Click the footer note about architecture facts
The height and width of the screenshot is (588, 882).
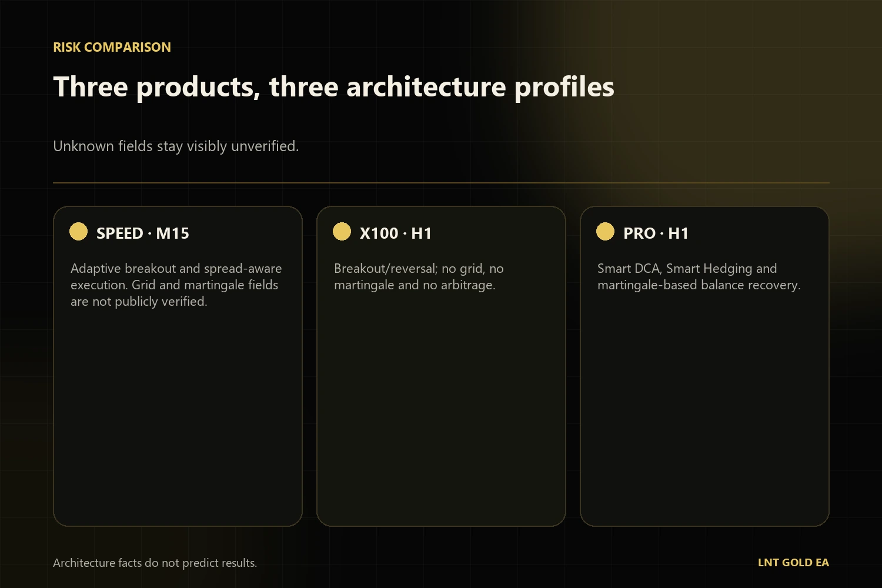155,563
